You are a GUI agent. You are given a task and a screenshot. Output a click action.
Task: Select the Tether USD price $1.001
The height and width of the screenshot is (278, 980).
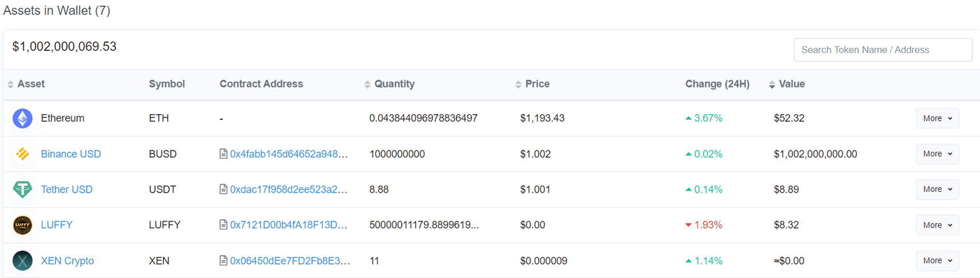point(535,189)
